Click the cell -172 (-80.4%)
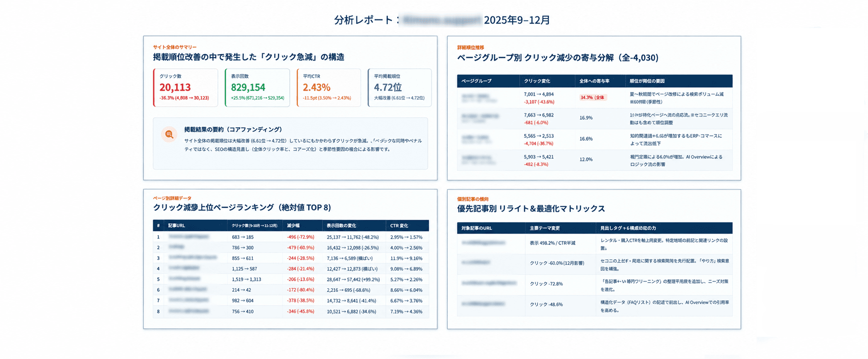868x359 pixels. point(300,290)
